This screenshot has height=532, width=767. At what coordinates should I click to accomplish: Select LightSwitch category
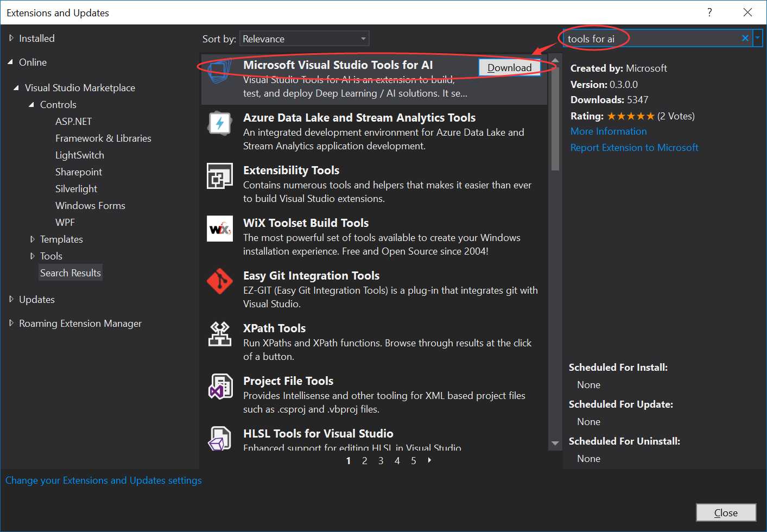pos(79,155)
